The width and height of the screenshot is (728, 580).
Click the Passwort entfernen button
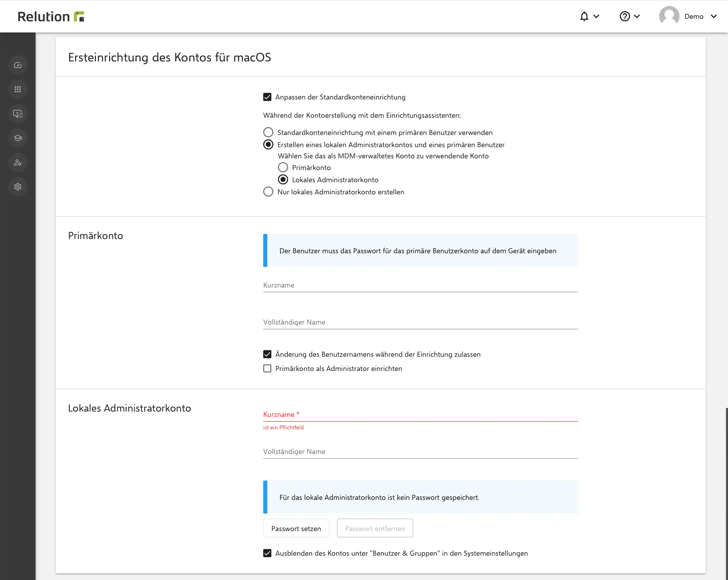coord(375,528)
